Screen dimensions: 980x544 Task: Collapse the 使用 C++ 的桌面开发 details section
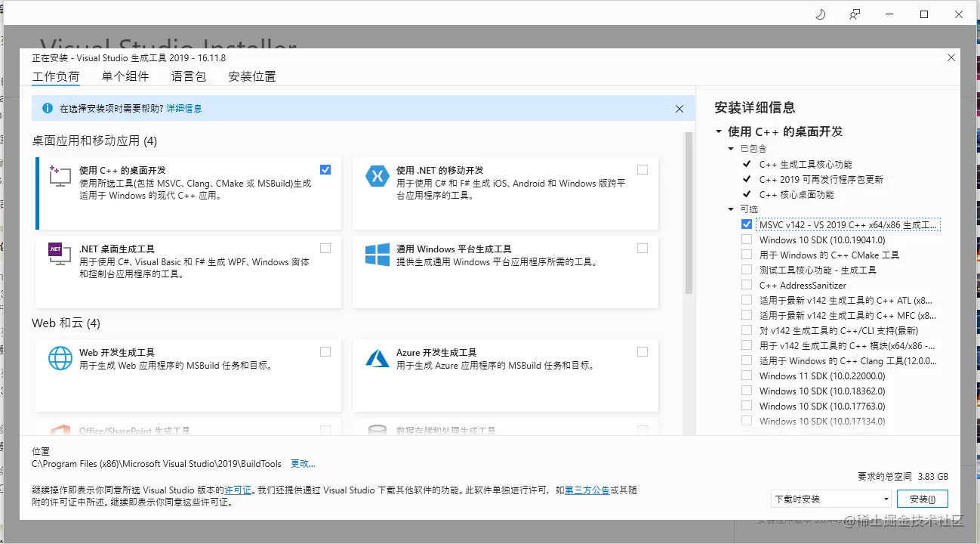(x=719, y=131)
